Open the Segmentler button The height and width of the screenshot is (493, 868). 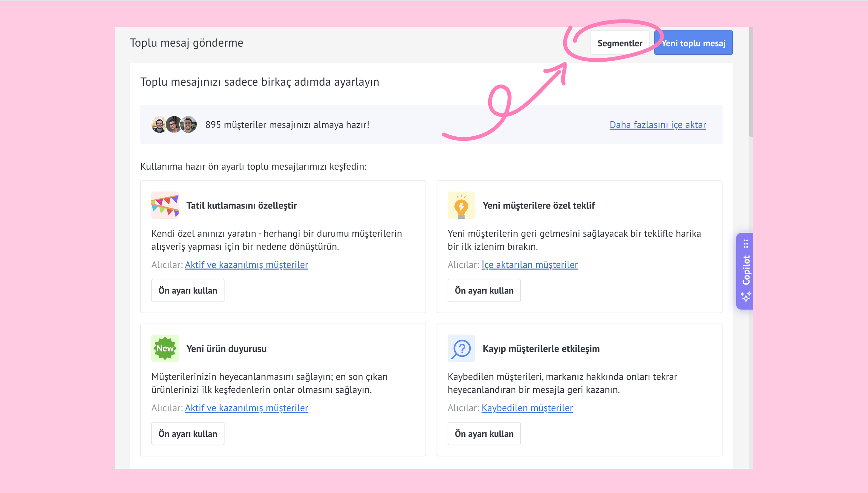(x=620, y=43)
